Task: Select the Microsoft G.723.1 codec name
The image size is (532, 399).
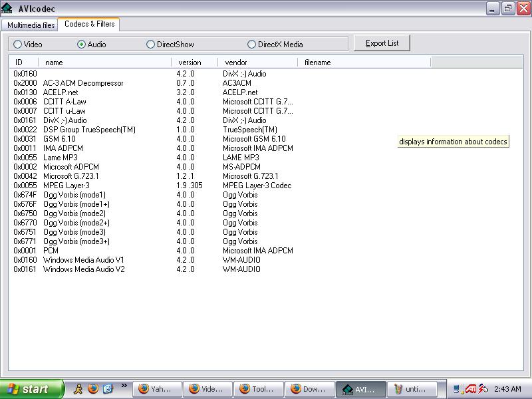Action: (71, 176)
